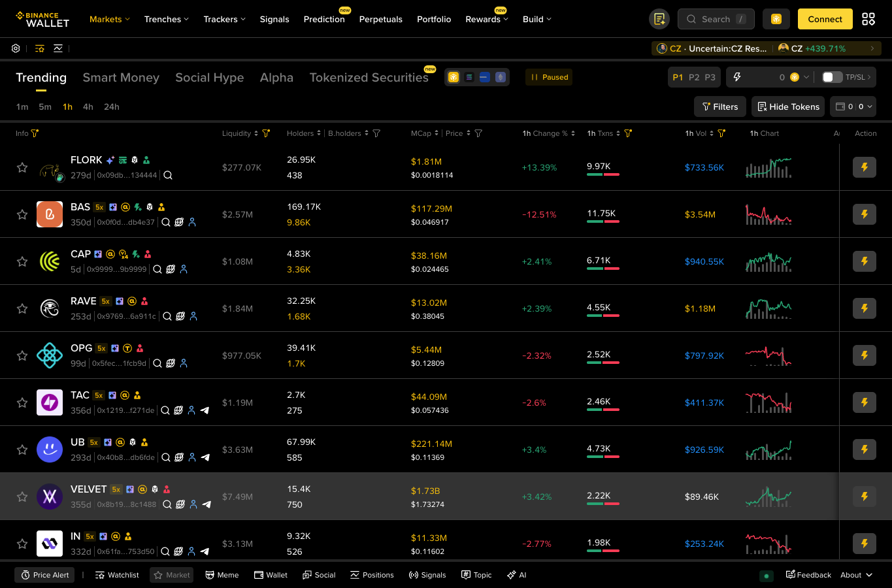Click the Hide Tokens button
Viewport: 892px width, 588px height.
788,106
